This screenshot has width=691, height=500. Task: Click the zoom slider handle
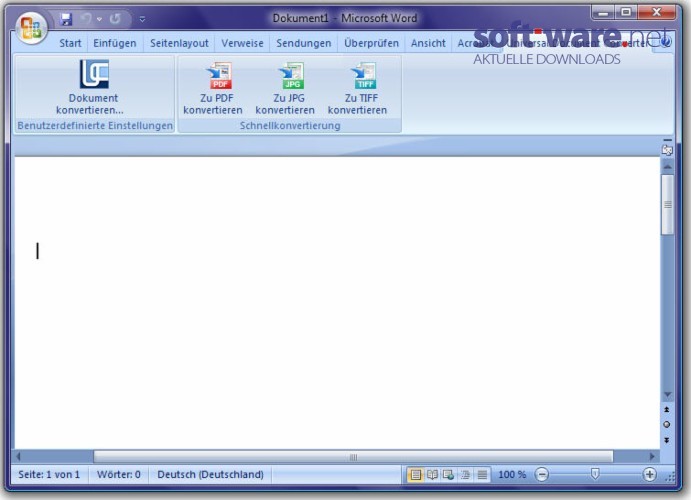[x=594, y=474]
